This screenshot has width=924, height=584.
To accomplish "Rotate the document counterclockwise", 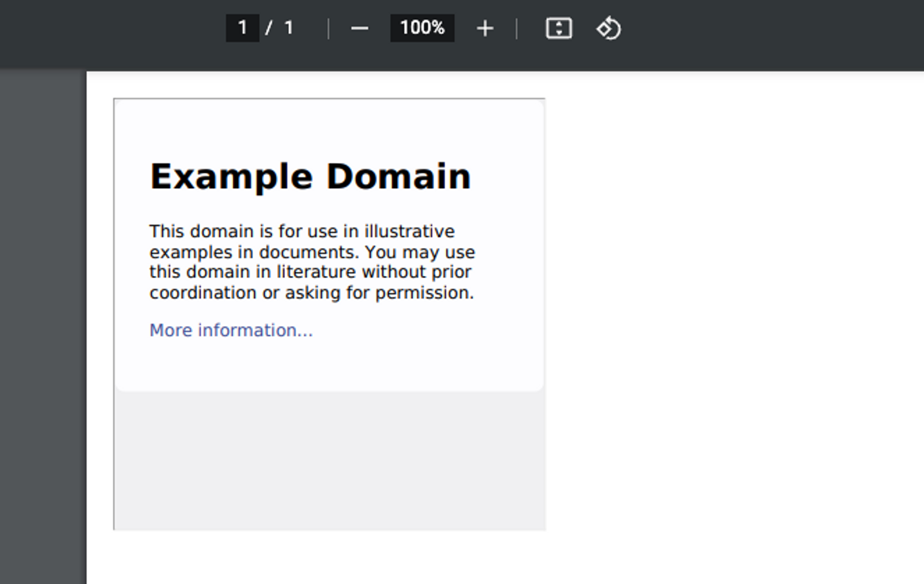I will click(x=608, y=28).
